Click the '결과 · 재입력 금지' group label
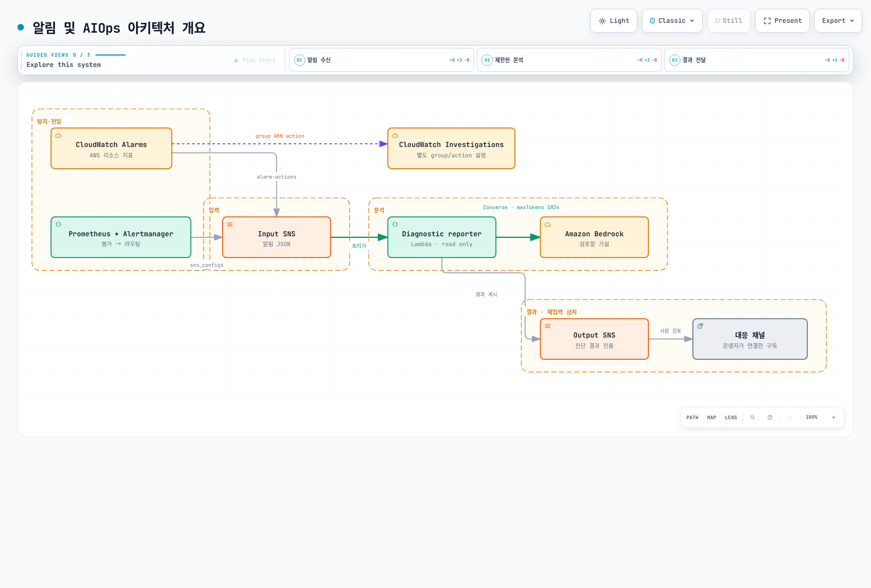Image resolution: width=871 pixels, height=588 pixels. [551, 312]
